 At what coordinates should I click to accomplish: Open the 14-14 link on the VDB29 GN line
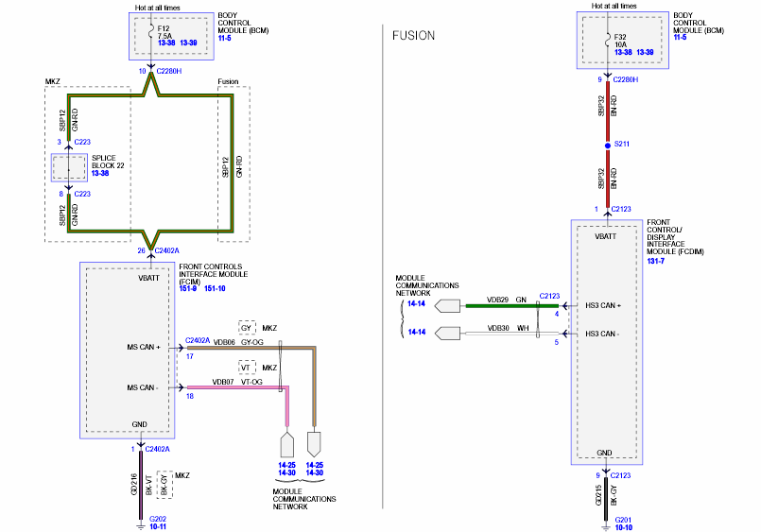click(x=416, y=303)
